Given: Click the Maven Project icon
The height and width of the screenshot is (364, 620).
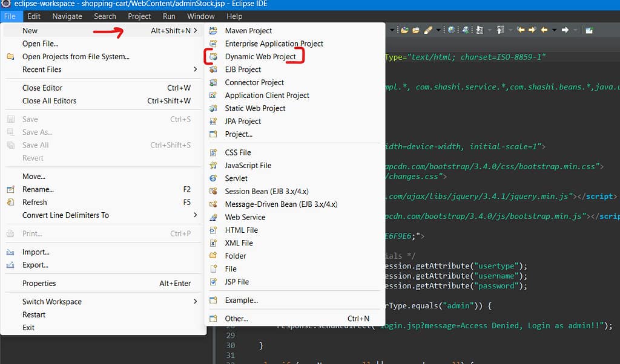Looking at the screenshot, I should [213, 30].
